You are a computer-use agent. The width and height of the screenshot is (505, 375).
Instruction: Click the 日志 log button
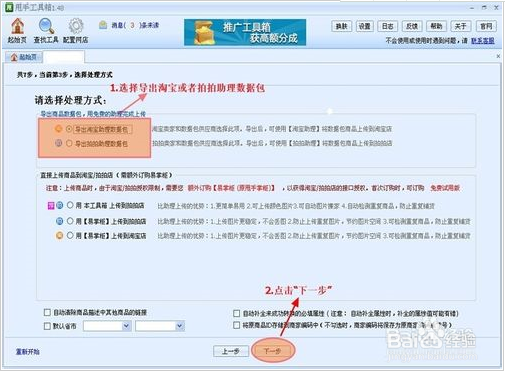[387, 26]
